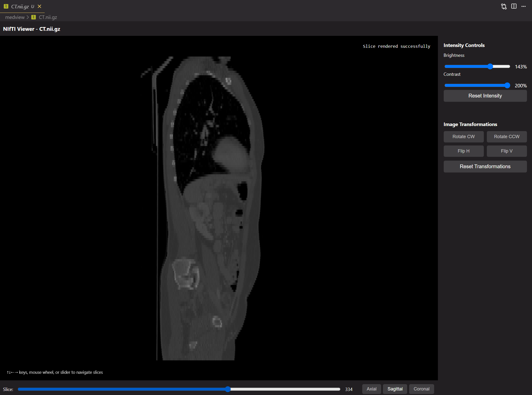Click contrast value 200%
The height and width of the screenshot is (395, 532).
[x=521, y=86]
